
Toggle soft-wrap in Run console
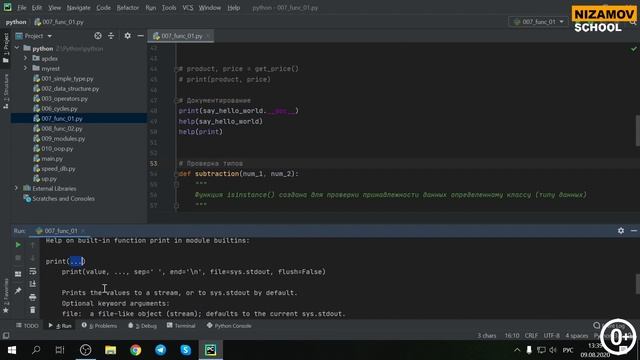coord(33,271)
